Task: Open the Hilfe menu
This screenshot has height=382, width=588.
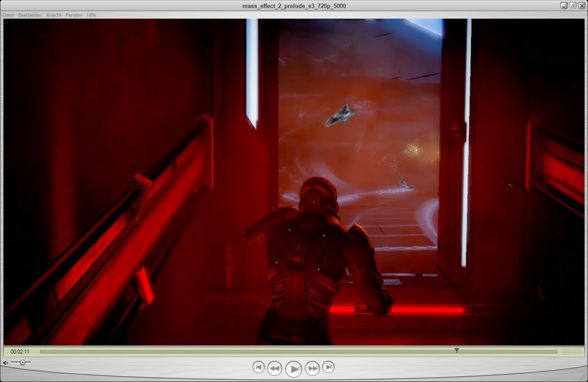Action: tap(91, 15)
